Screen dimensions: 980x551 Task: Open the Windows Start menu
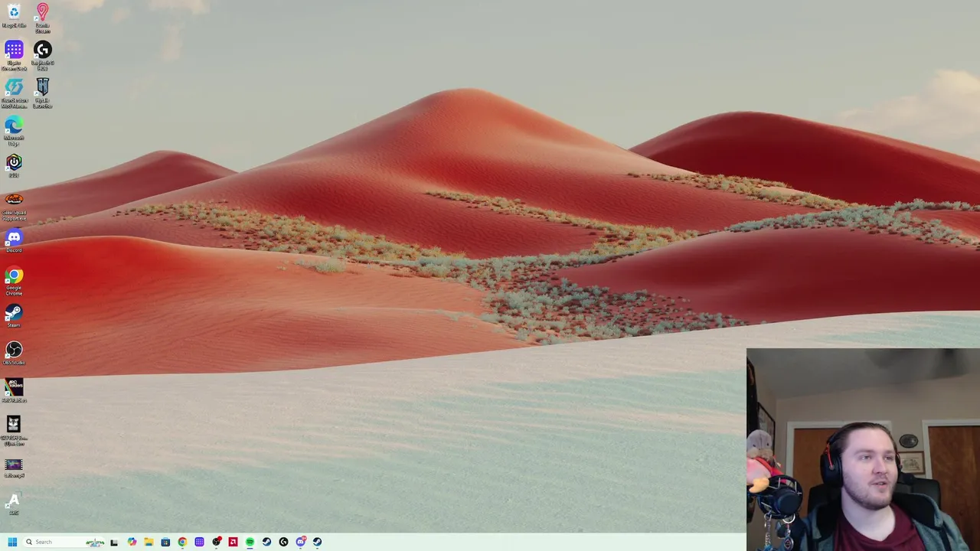click(12, 542)
